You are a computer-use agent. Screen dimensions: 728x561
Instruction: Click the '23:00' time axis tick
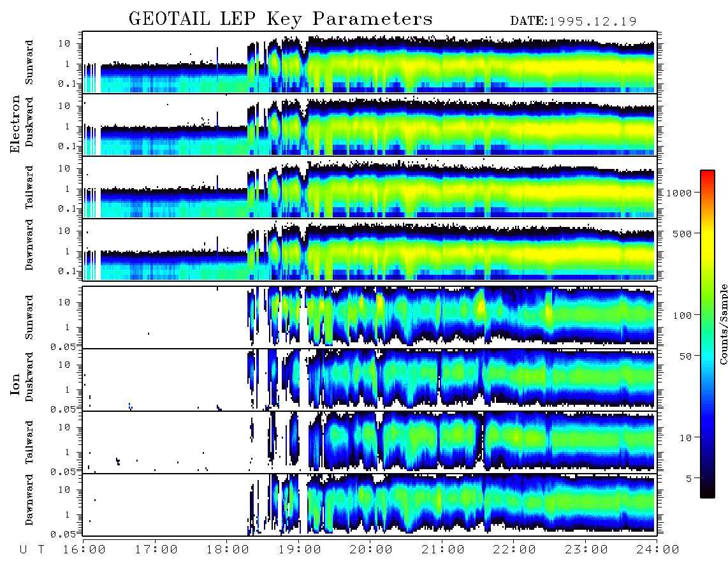[x=586, y=550]
